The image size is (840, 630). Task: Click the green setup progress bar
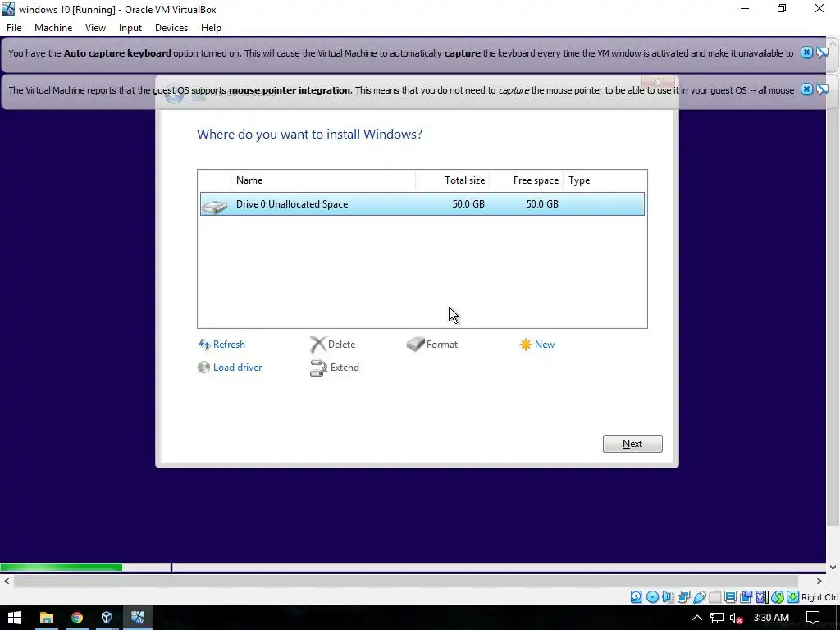61,568
